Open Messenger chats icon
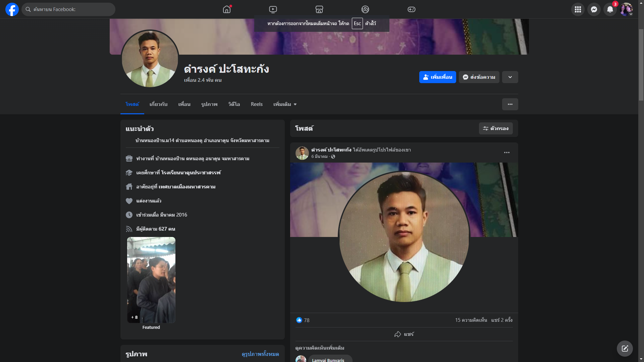This screenshot has height=362, width=644. (x=594, y=9)
